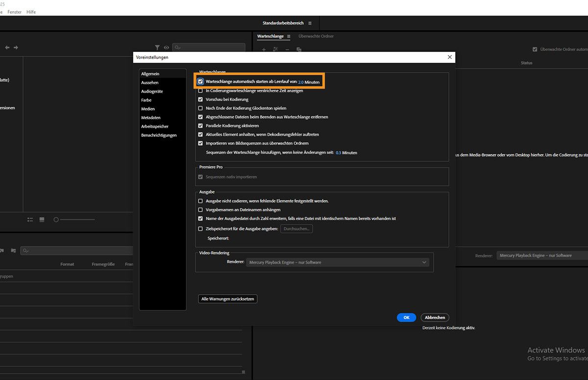Click the duplicate icon in queue toolbar

pyautogui.click(x=299, y=50)
